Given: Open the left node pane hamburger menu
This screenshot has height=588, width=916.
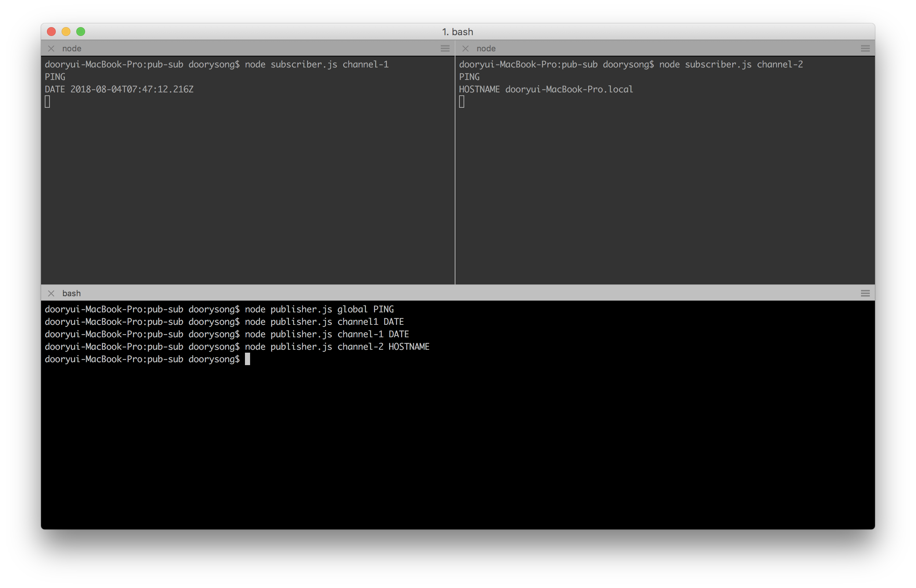Looking at the screenshot, I should point(445,48).
